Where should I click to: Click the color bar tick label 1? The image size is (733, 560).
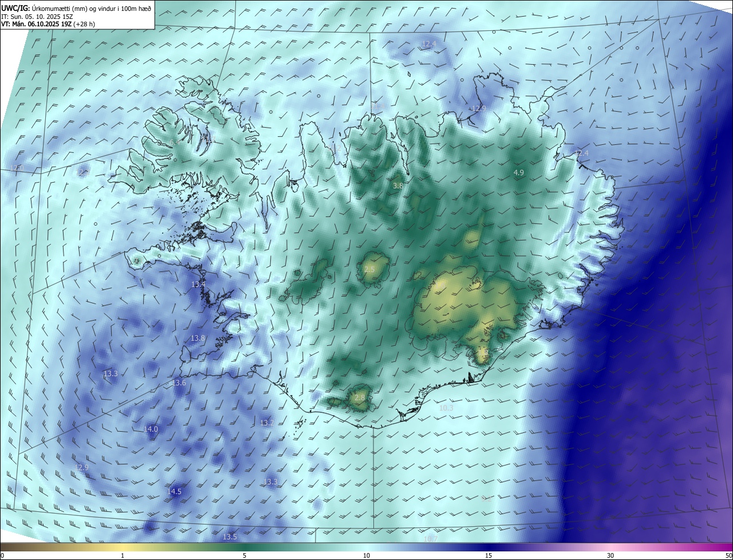click(123, 556)
